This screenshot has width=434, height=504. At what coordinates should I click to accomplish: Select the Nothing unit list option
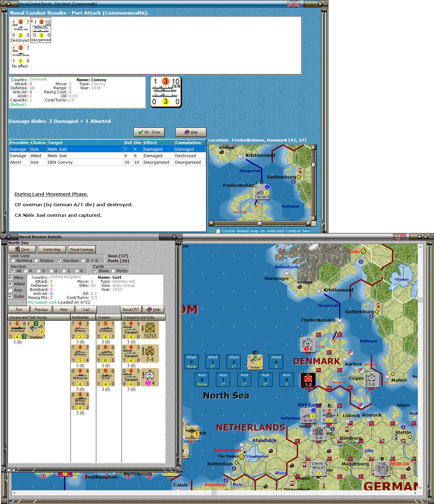13,261
